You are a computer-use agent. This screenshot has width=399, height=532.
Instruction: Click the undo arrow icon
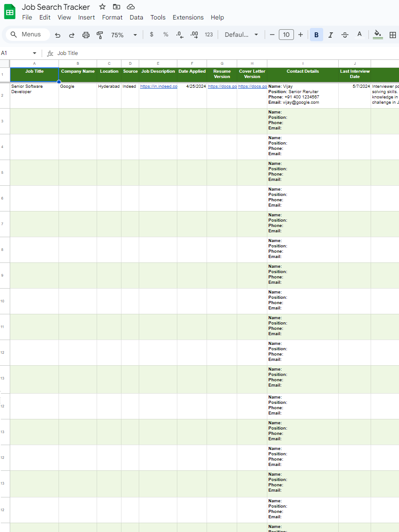tap(58, 35)
